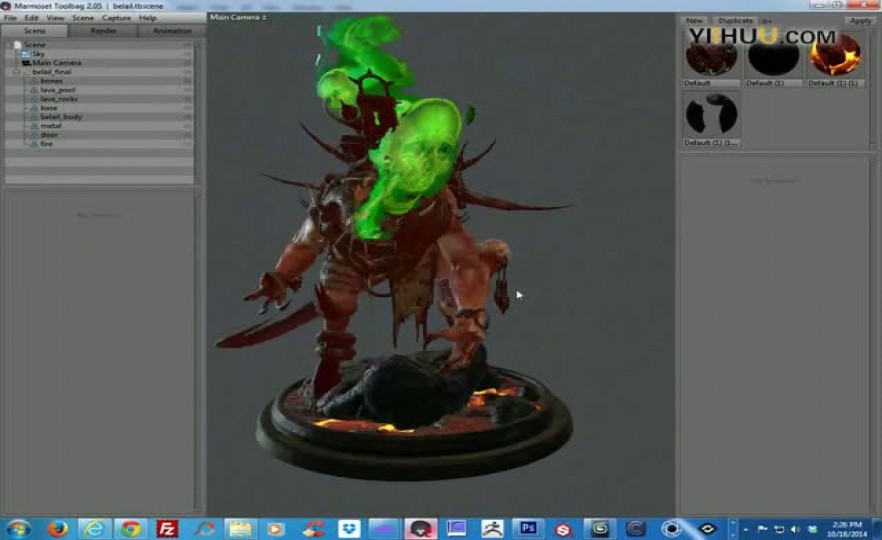Open the Main Camera viewport dropdown
The image size is (882, 540).
[238, 17]
